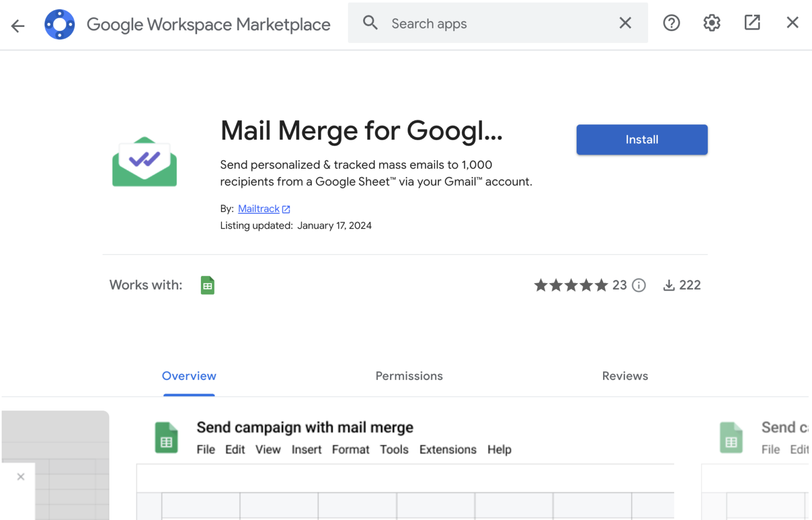The width and height of the screenshot is (812, 520).
Task: Open the Help question mark icon
Action: click(x=671, y=23)
